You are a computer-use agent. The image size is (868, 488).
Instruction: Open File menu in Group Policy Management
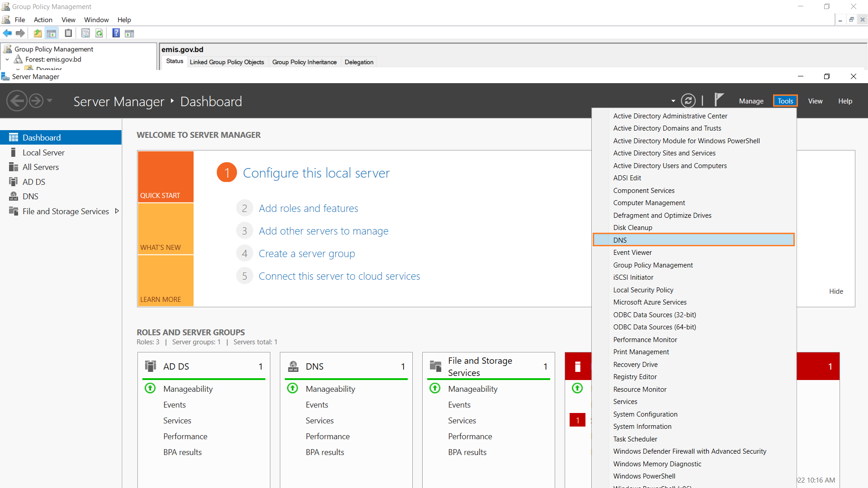tap(20, 20)
